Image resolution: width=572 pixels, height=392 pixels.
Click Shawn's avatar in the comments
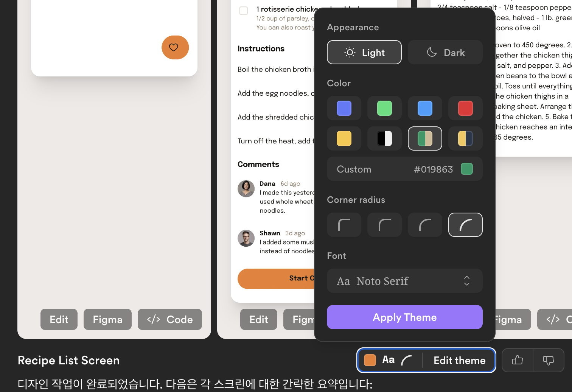[246, 238]
